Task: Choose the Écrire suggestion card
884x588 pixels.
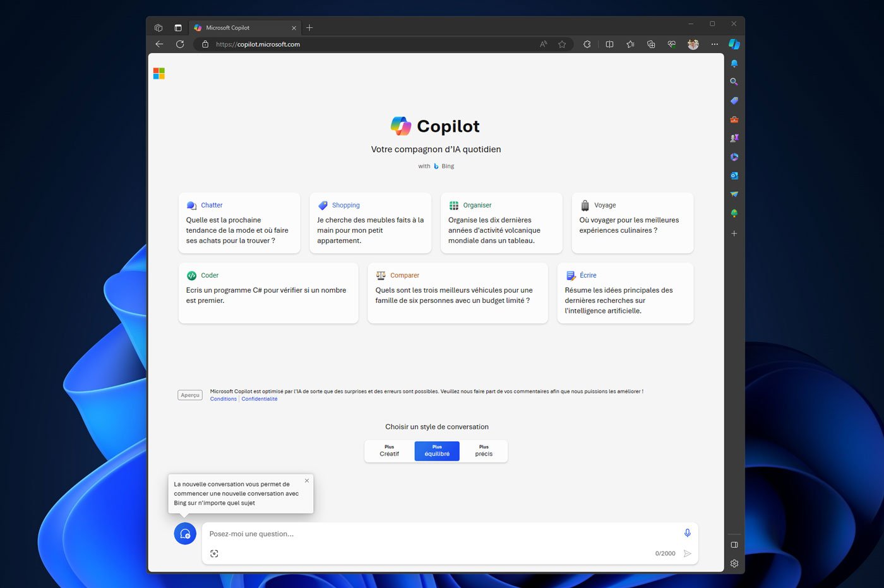Action: point(625,293)
